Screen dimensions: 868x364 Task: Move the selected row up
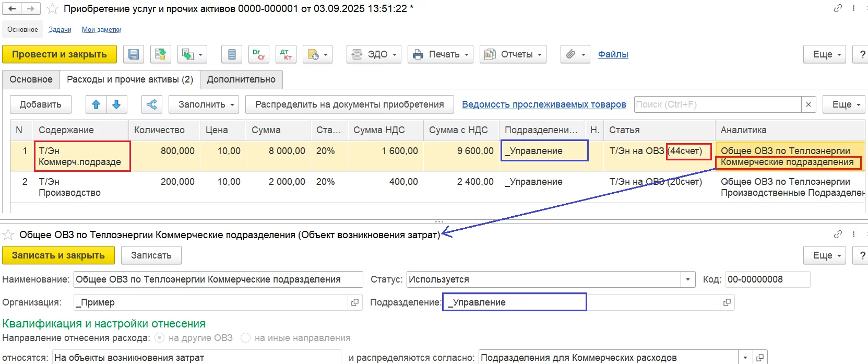click(x=96, y=104)
